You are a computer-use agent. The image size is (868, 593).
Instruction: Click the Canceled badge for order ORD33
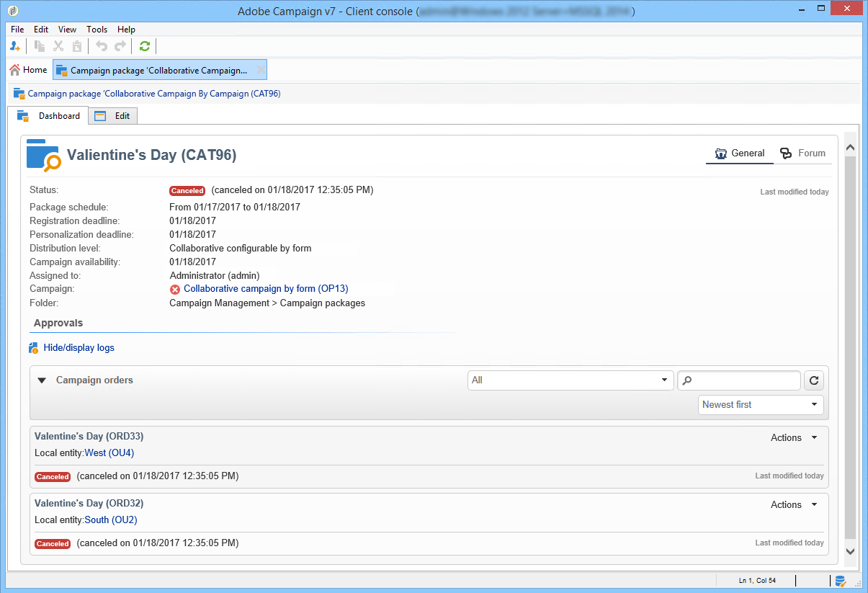pos(53,477)
